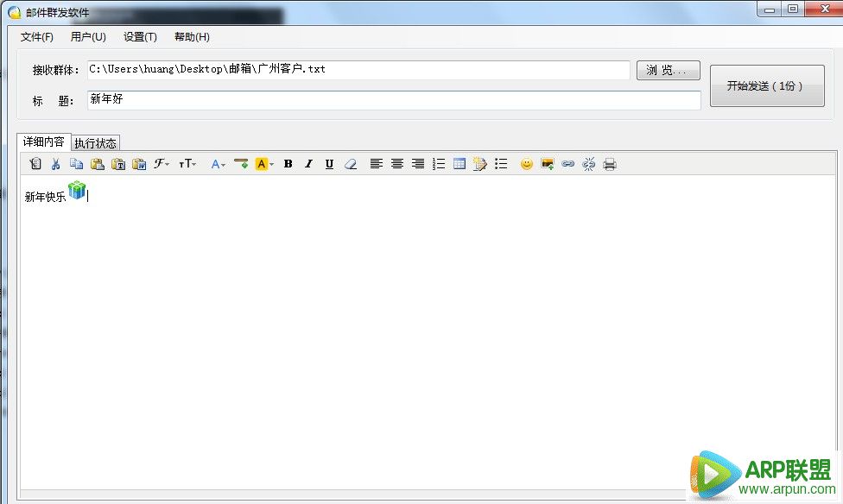Screen dimensions: 843x504
Task: Toggle underline formatting
Action: pyautogui.click(x=330, y=164)
